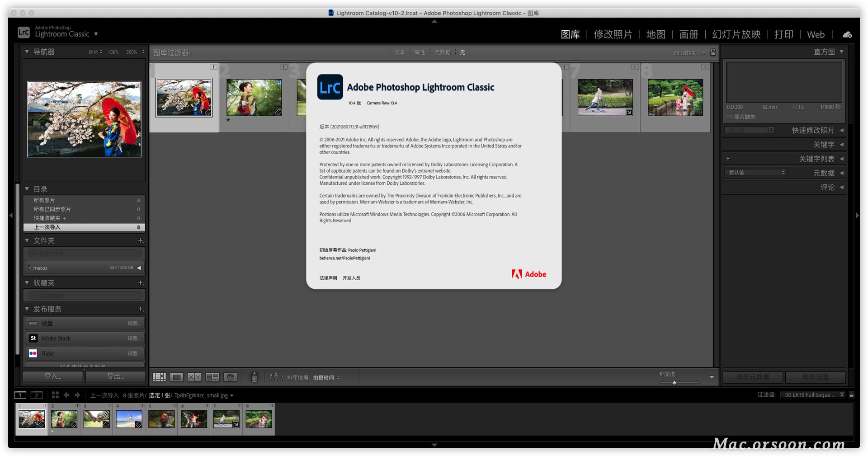Open Survey view in the toolbar
Viewport: 868px width, 456px height.
(212, 377)
